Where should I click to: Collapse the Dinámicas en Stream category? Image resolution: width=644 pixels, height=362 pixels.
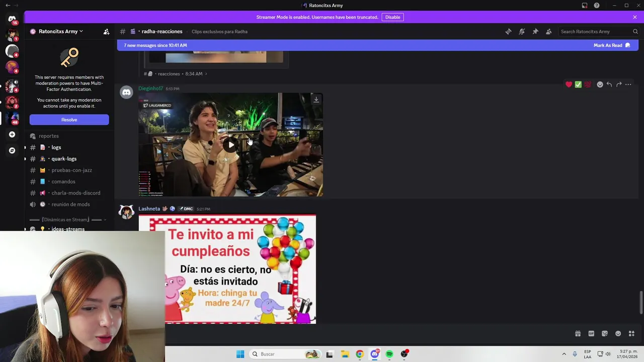[x=67, y=220]
